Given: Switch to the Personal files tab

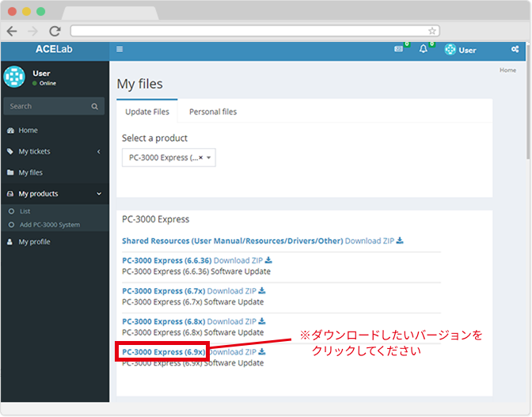Looking at the screenshot, I should coord(213,112).
